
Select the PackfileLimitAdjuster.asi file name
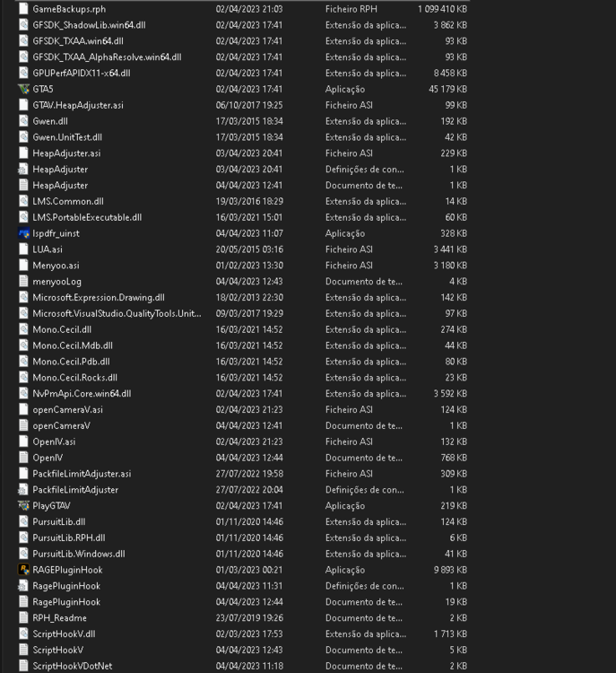point(82,474)
